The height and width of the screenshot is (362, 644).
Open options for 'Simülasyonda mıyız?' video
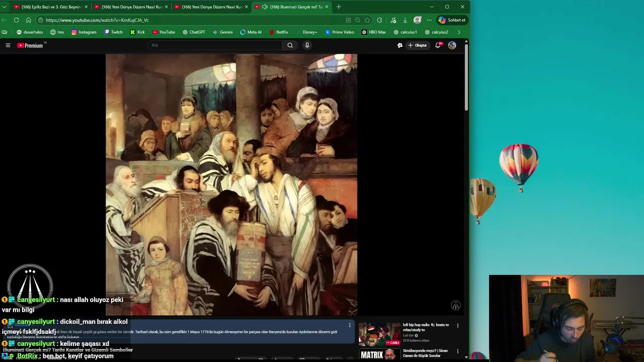point(457,351)
